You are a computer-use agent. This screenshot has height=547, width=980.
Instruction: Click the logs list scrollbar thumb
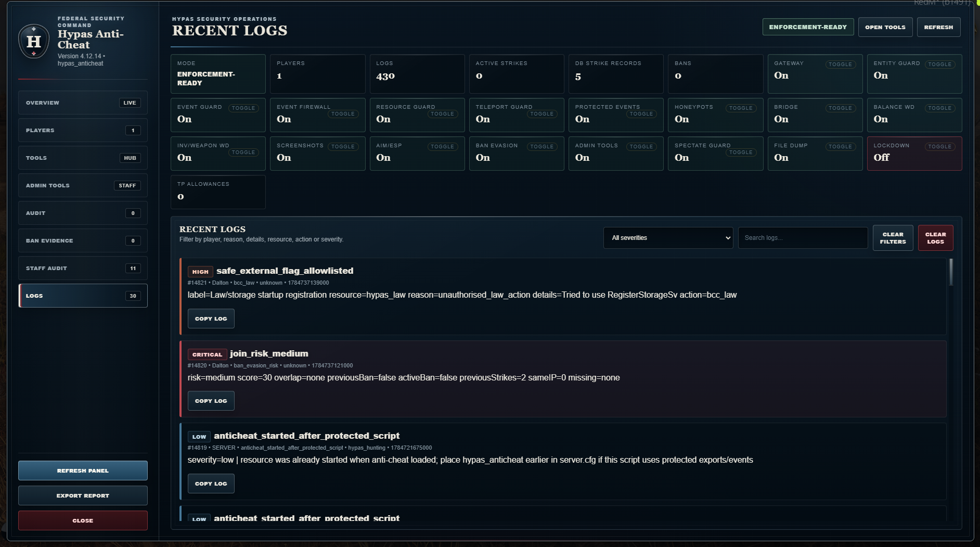coord(951,272)
